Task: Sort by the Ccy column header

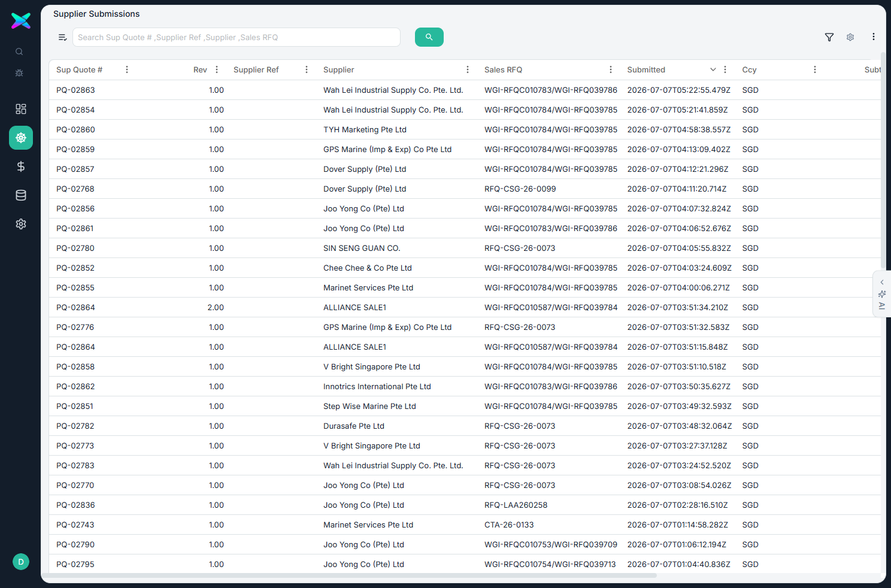Action: point(749,69)
